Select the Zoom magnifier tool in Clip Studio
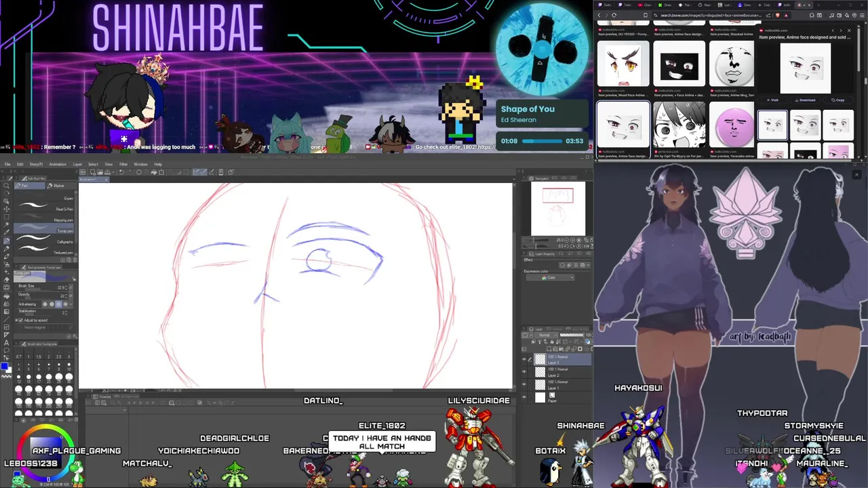Screen dimensions: 868x488 click(x=6, y=186)
